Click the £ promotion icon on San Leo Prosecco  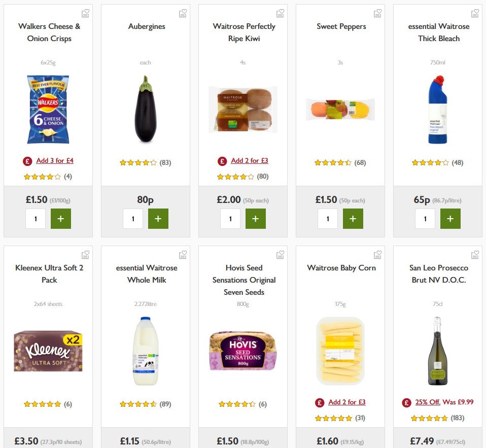pyautogui.click(x=406, y=402)
